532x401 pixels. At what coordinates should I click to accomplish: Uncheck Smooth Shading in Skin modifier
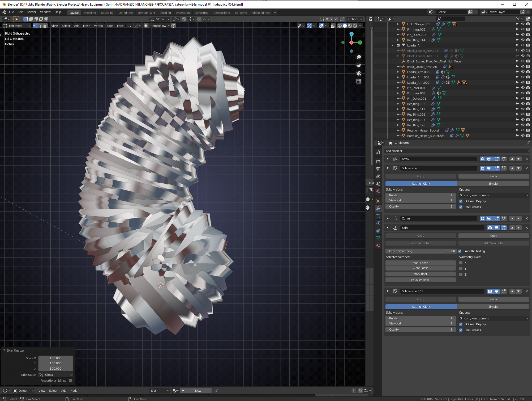[460, 251]
